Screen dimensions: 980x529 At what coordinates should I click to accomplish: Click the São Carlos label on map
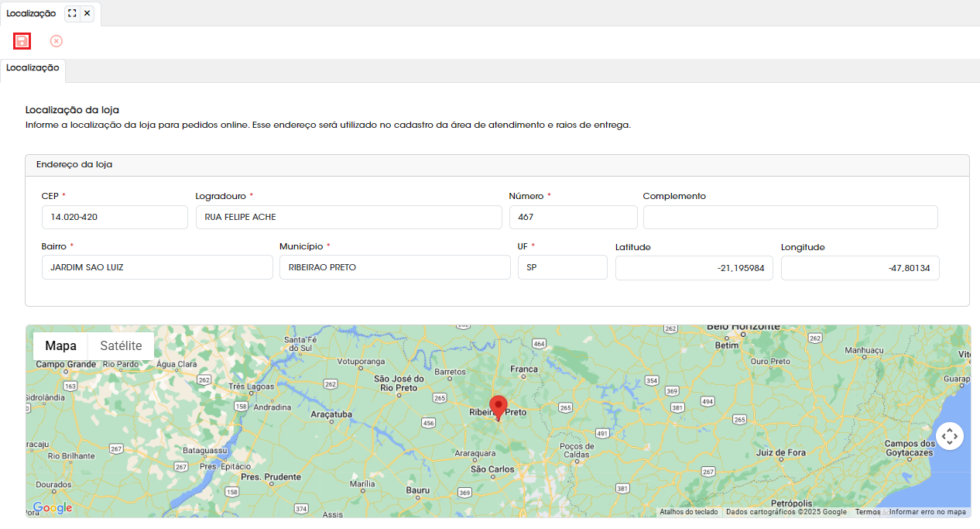point(492,469)
